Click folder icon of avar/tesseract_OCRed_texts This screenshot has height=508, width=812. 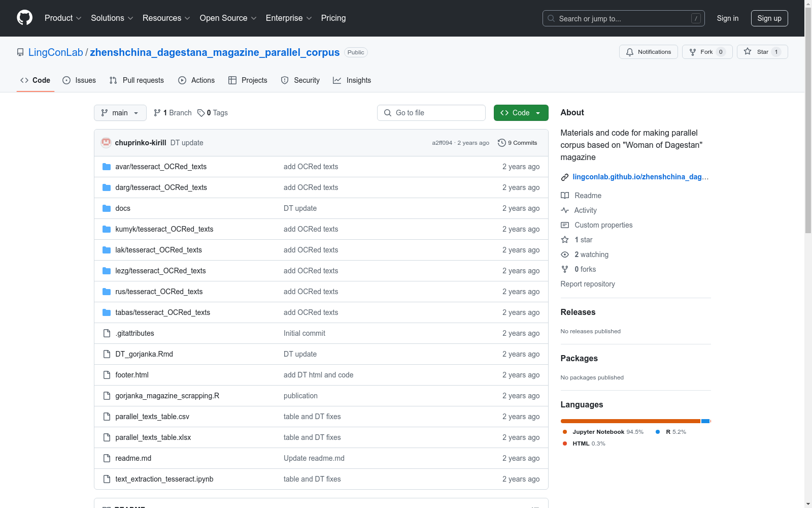pos(107,167)
